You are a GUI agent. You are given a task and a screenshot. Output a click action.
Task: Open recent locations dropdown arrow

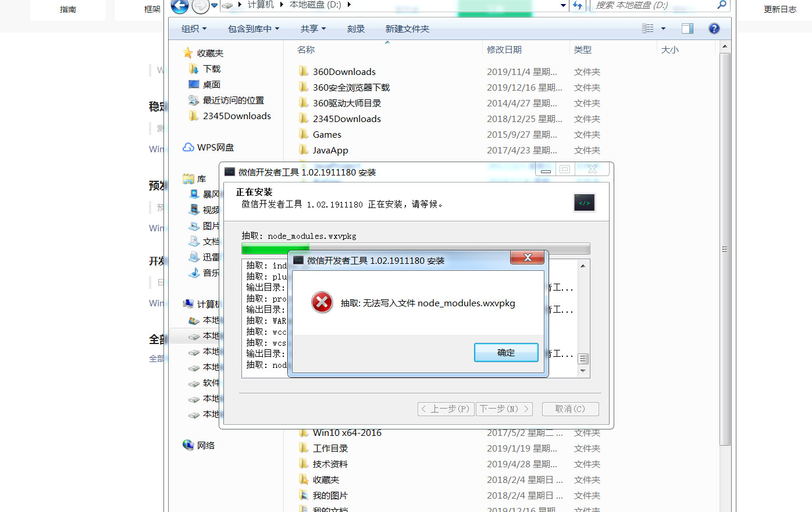pos(214,5)
